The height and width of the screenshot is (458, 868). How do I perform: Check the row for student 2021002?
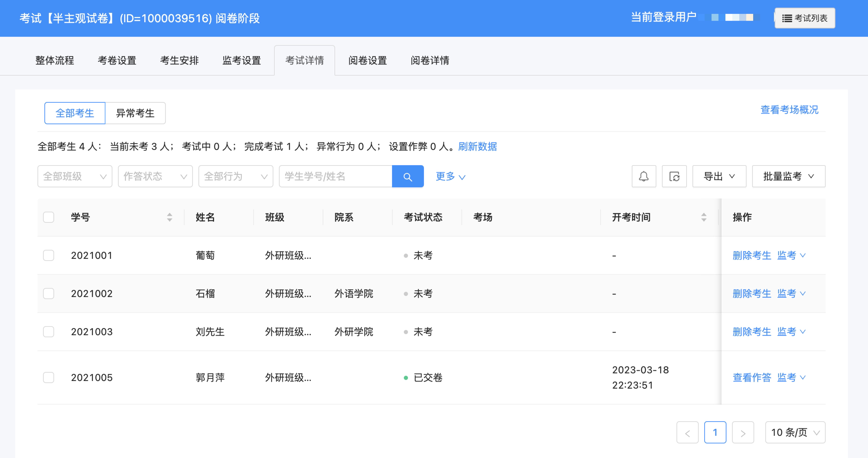[x=49, y=294]
